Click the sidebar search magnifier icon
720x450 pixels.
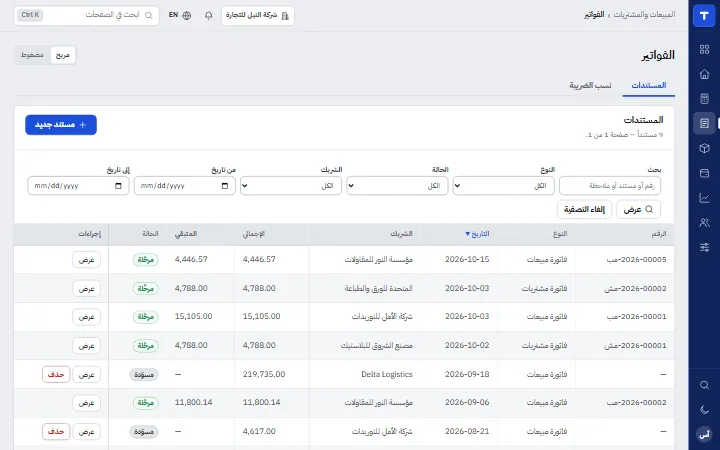coord(704,385)
